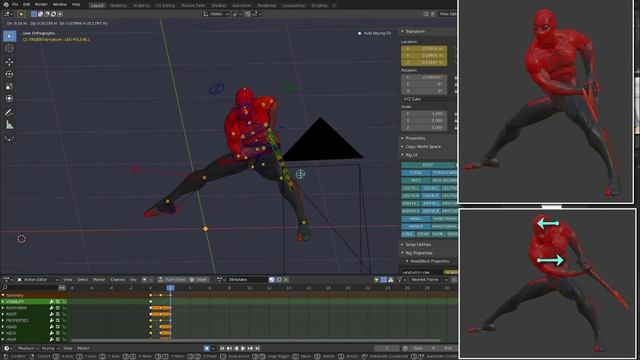640x360 pixels.
Task: Click the channel search type icon beside search field
Action: coord(62,288)
